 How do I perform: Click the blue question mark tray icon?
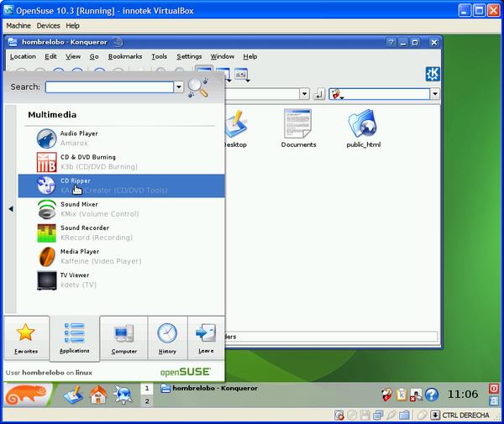coord(432,395)
